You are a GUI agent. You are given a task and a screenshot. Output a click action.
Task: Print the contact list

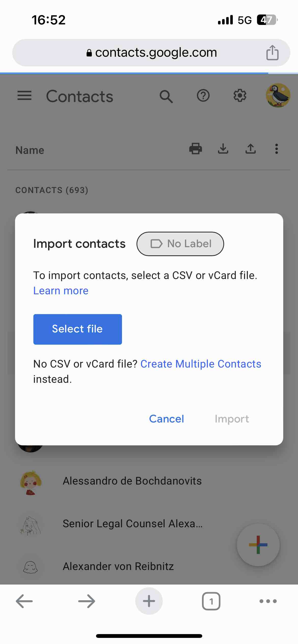[x=195, y=149]
